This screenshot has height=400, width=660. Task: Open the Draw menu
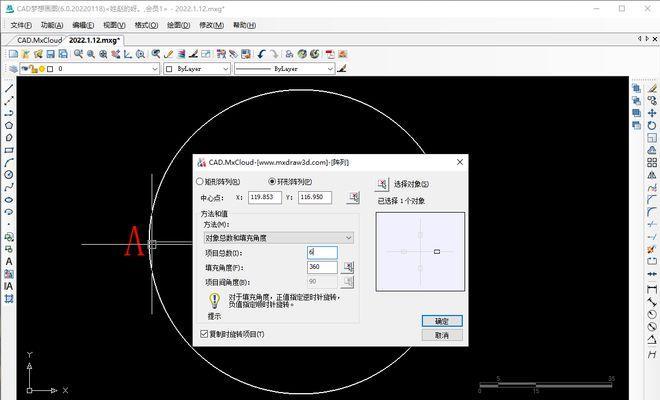point(178,25)
